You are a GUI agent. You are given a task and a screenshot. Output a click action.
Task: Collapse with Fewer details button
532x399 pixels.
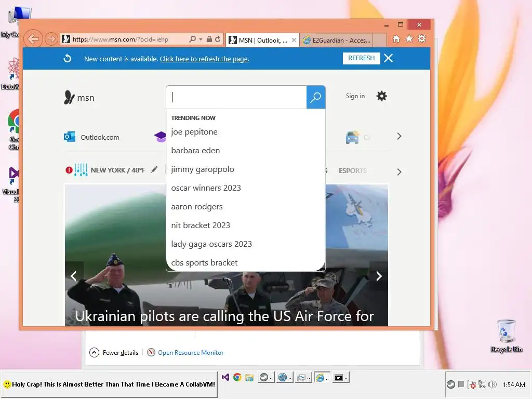(114, 353)
